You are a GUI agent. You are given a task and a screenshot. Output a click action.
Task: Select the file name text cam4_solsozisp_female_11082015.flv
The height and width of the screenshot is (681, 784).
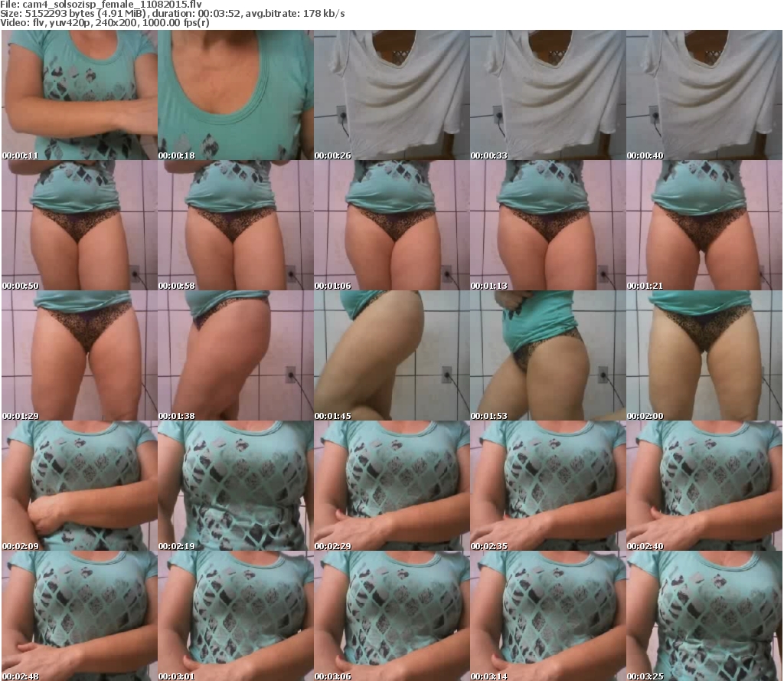tap(112, 5)
